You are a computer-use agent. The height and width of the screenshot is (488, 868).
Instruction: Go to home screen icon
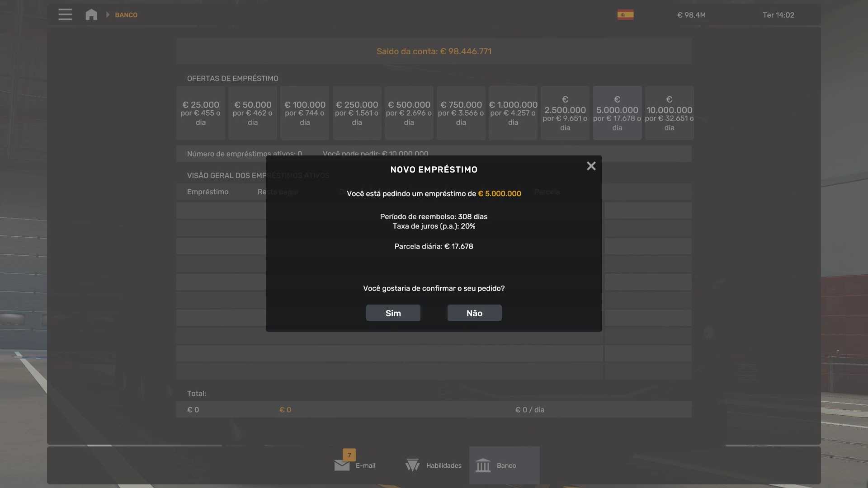point(91,14)
